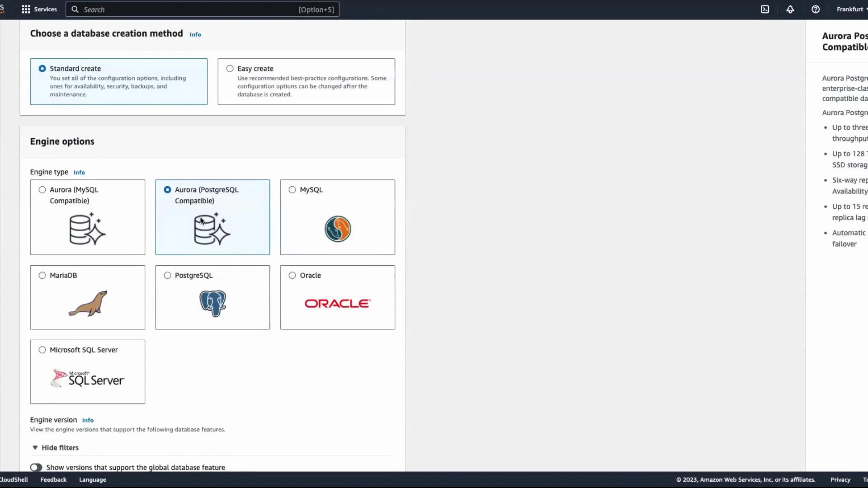Select the PostgreSQL elephant engine icon
This screenshot has width=868, height=488.
[212, 303]
